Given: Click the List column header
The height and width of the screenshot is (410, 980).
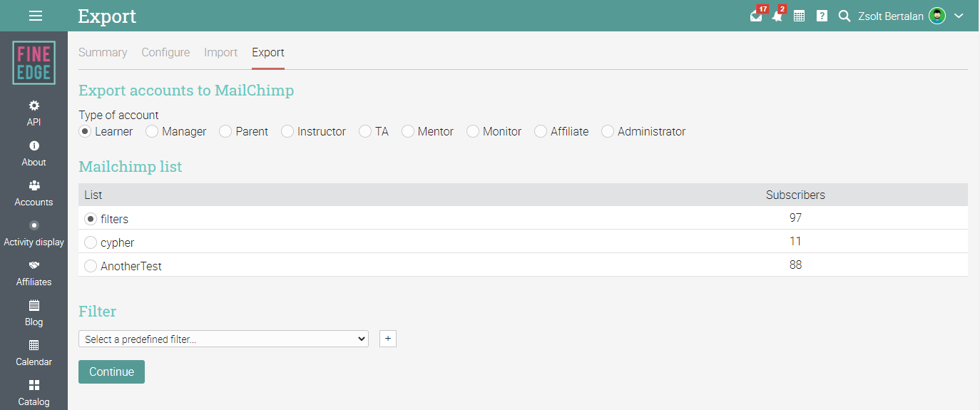Looking at the screenshot, I should 93,195.
